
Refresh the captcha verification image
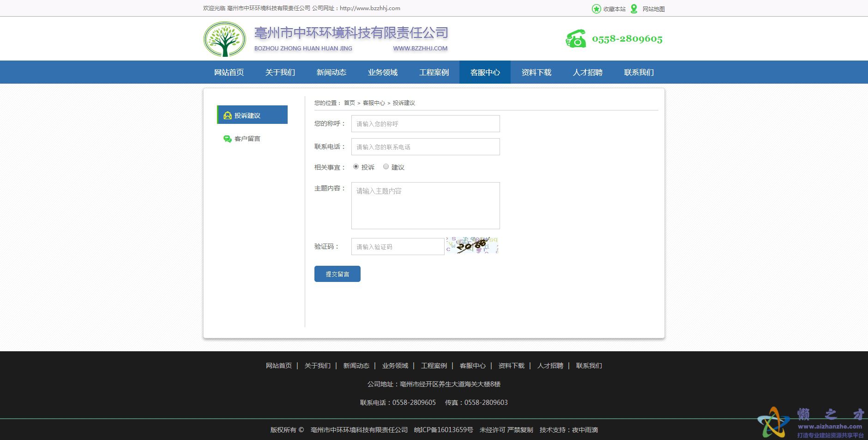tap(472, 245)
